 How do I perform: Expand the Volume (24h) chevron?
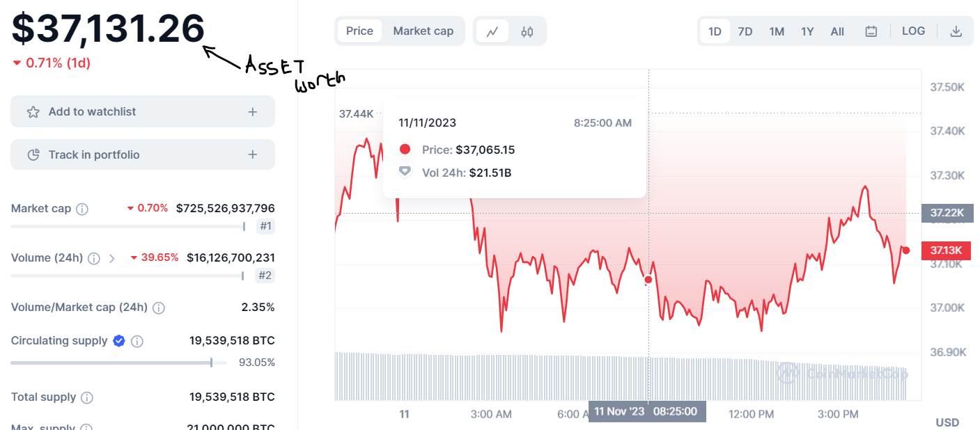click(x=111, y=258)
